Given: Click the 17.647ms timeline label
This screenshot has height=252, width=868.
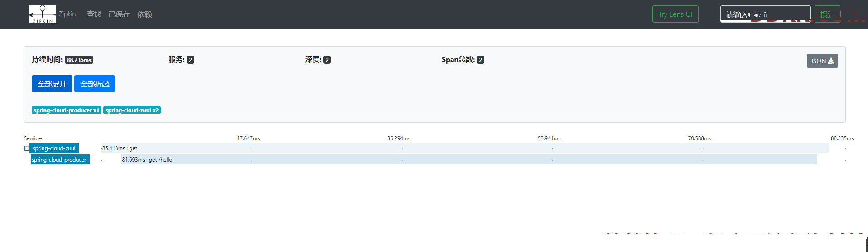Looking at the screenshot, I should [248, 138].
